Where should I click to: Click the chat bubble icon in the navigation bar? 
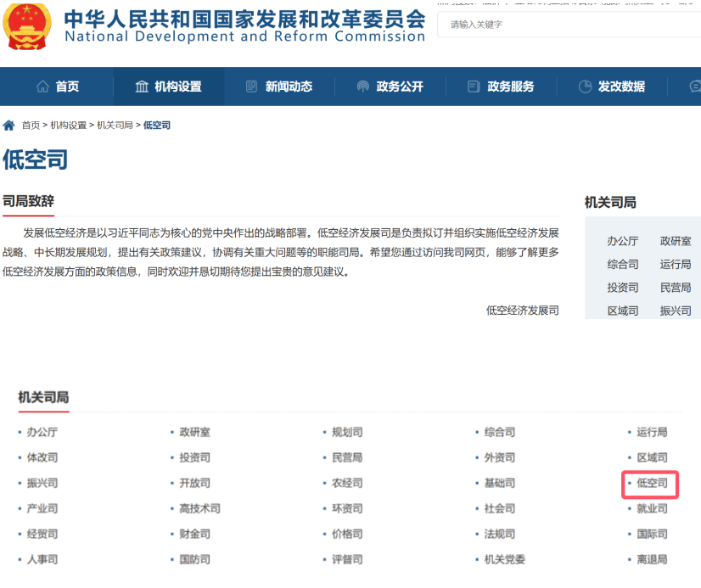click(695, 87)
